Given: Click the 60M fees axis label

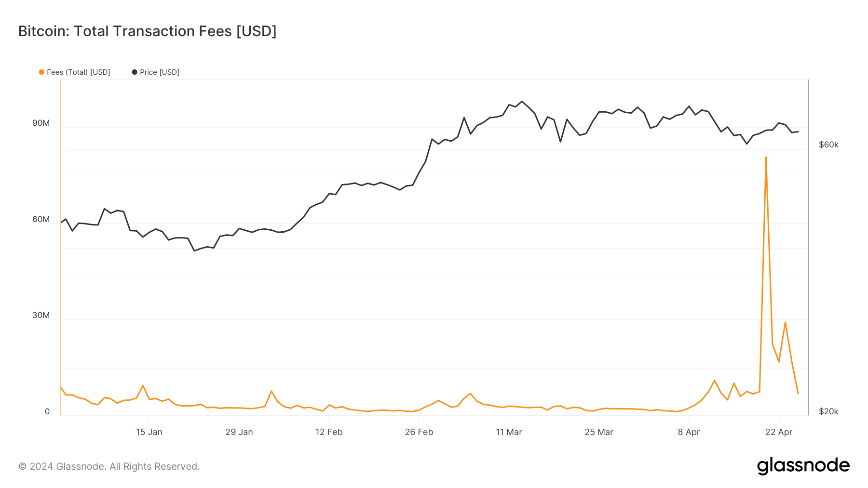Looking at the screenshot, I should tap(41, 219).
